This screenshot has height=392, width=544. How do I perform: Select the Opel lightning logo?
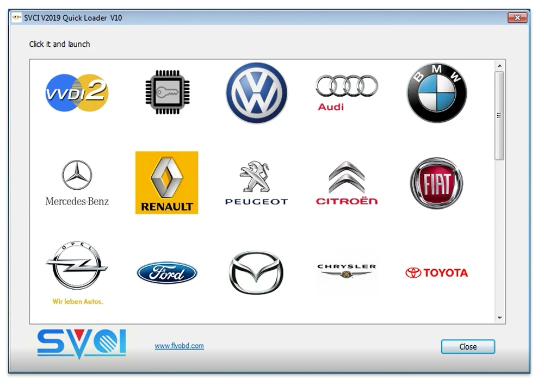coord(77,273)
